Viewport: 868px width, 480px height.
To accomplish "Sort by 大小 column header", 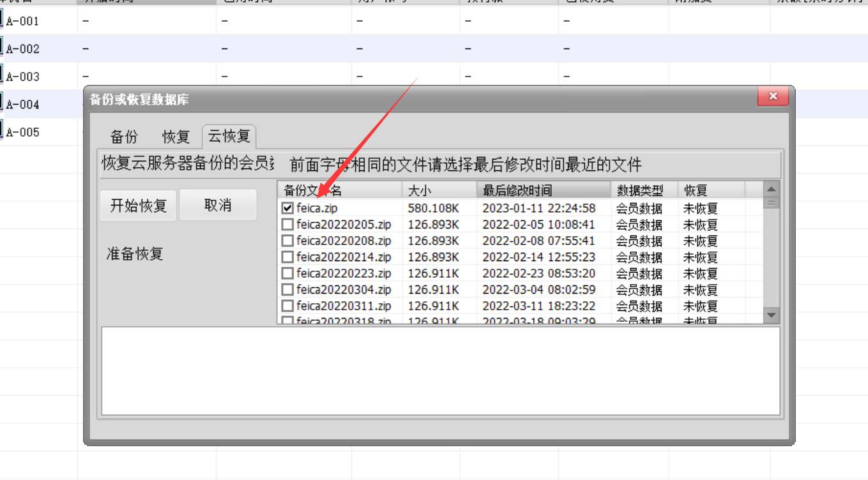I will tap(439, 190).
